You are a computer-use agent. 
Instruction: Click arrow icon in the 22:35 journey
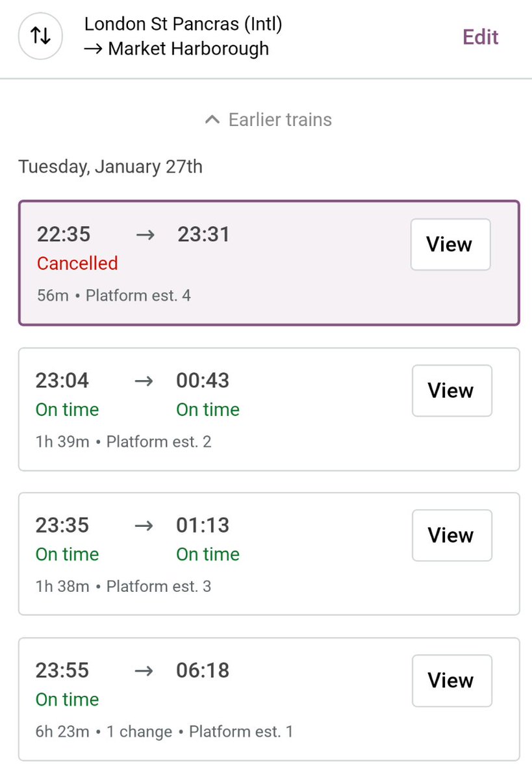[145, 235]
